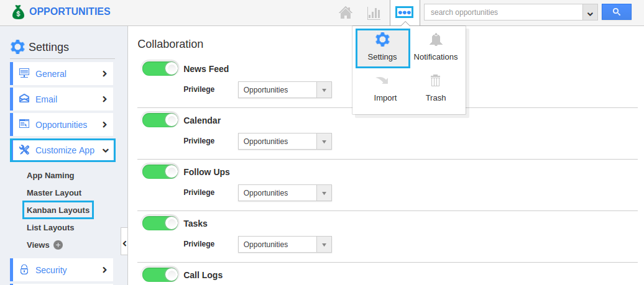
Task: Turn off the Tasks switch
Action: 160,223
